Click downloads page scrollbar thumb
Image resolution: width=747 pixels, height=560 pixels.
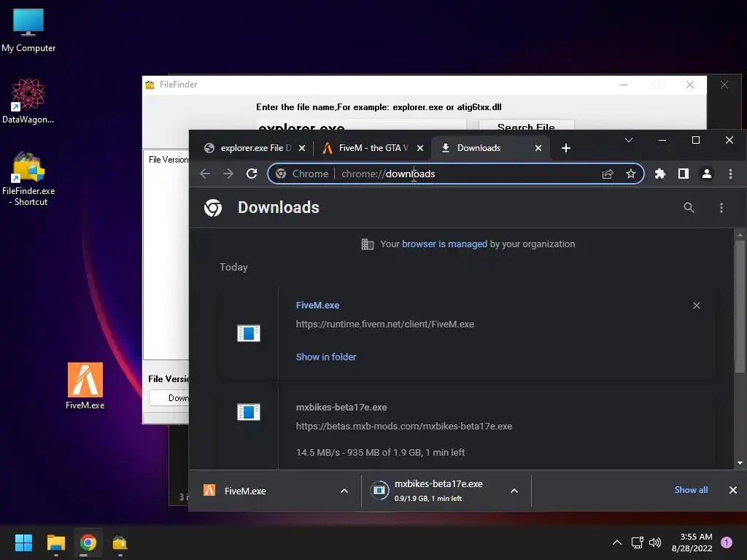click(740, 307)
